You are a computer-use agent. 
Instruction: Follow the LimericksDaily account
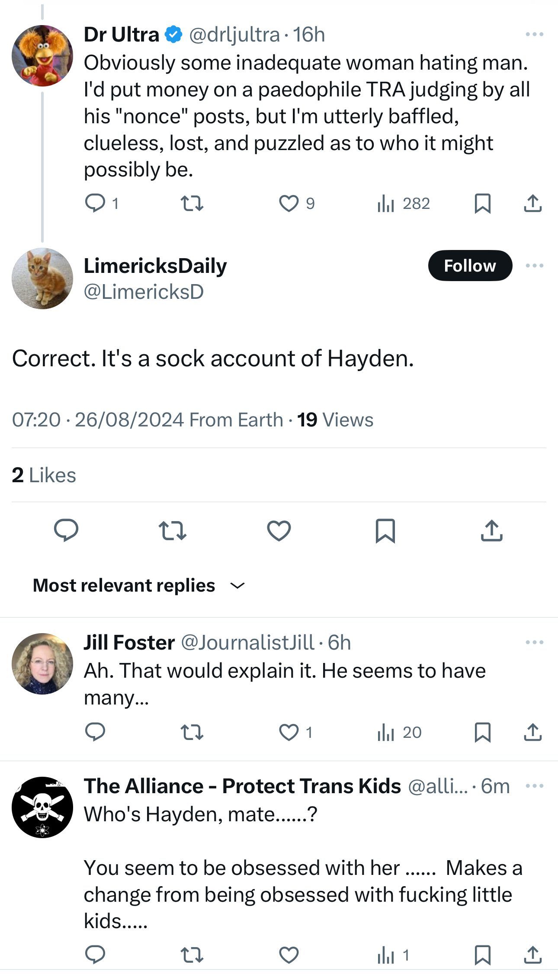point(470,266)
